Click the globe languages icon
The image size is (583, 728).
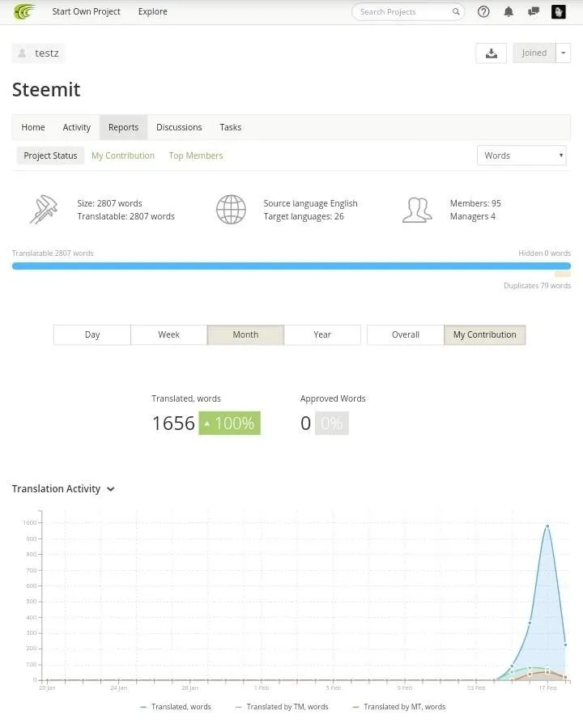(231, 210)
